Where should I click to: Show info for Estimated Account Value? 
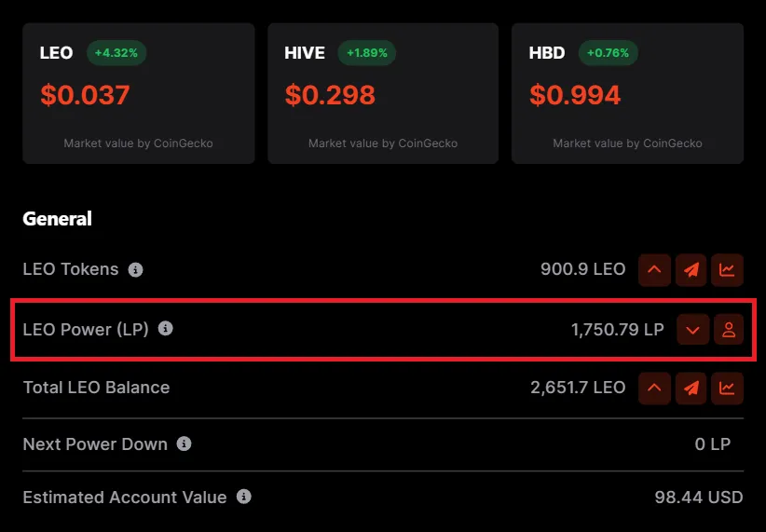(x=244, y=497)
